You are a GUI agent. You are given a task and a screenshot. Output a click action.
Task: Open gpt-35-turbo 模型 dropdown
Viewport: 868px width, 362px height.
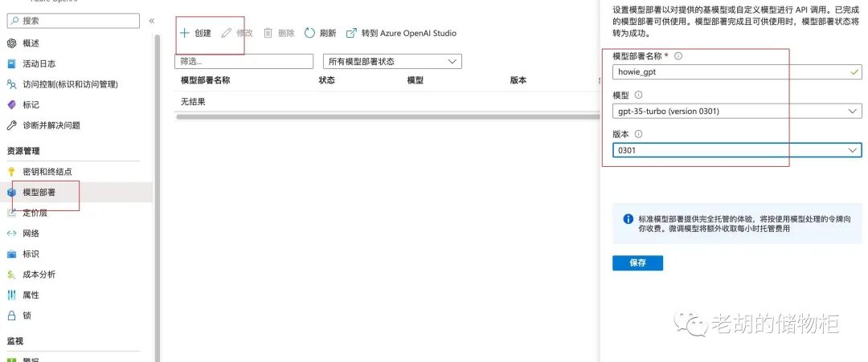pos(737,111)
